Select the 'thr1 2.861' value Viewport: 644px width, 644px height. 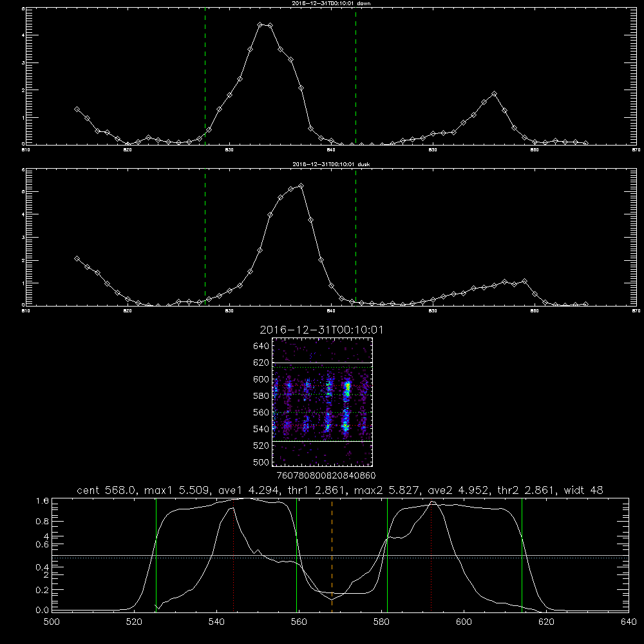[x=318, y=490]
